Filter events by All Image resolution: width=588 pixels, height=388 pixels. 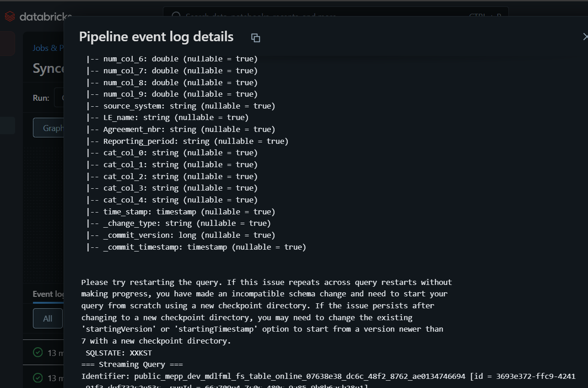point(48,318)
